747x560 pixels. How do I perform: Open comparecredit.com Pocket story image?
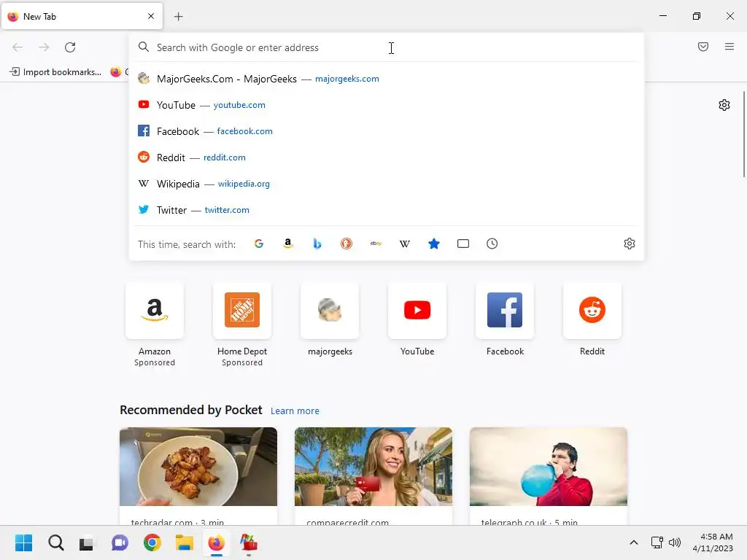pyautogui.click(x=373, y=467)
